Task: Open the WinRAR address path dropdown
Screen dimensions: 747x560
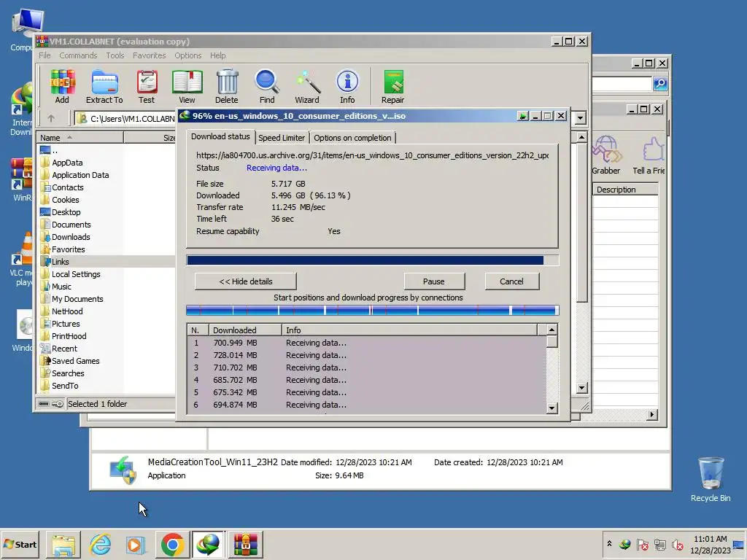Action: [580, 117]
